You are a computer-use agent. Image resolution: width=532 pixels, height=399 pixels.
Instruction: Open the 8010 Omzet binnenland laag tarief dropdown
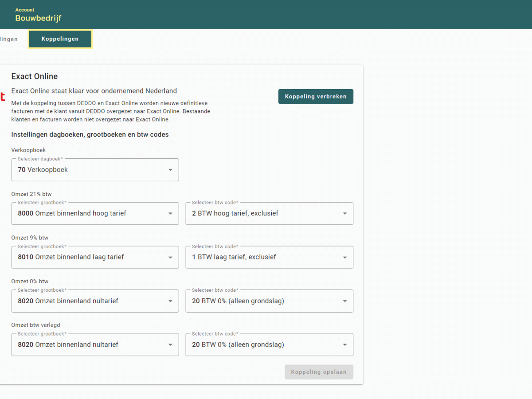tap(95, 257)
